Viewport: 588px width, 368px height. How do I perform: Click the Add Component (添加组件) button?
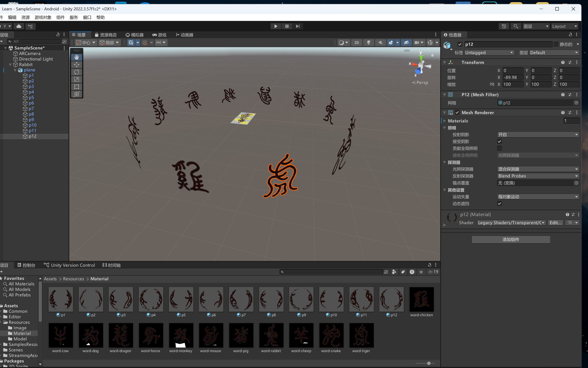click(x=511, y=240)
